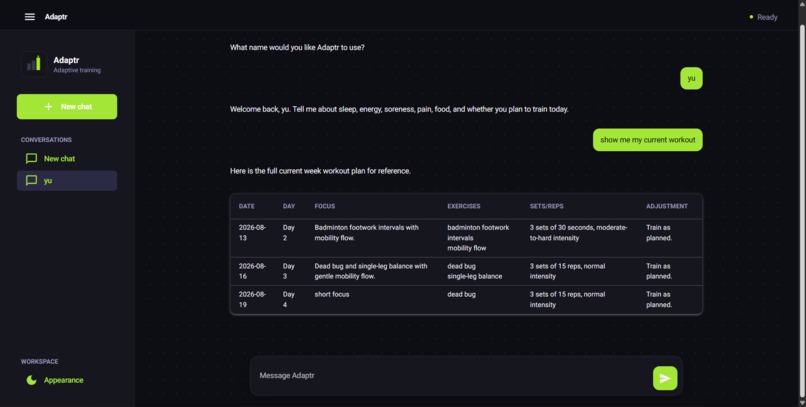Image resolution: width=806 pixels, height=407 pixels.
Task: Open the hamburger menu icon
Action: coord(30,17)
